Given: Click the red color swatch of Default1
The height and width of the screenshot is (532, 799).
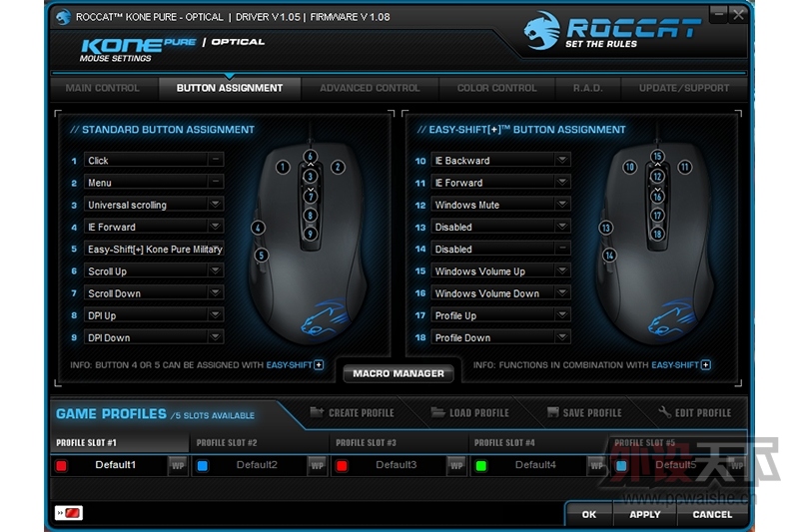Looking at the screenshot, I should coord(62,466).
